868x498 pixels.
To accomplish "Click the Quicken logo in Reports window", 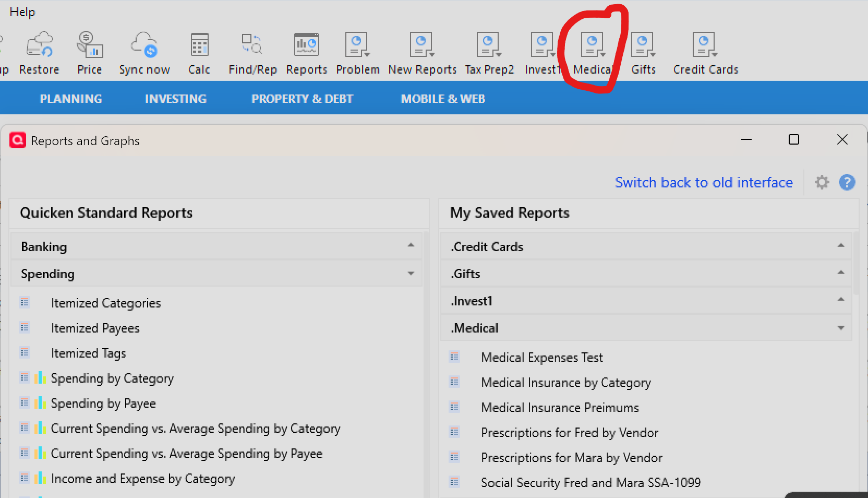I will [x=18, y=140].
